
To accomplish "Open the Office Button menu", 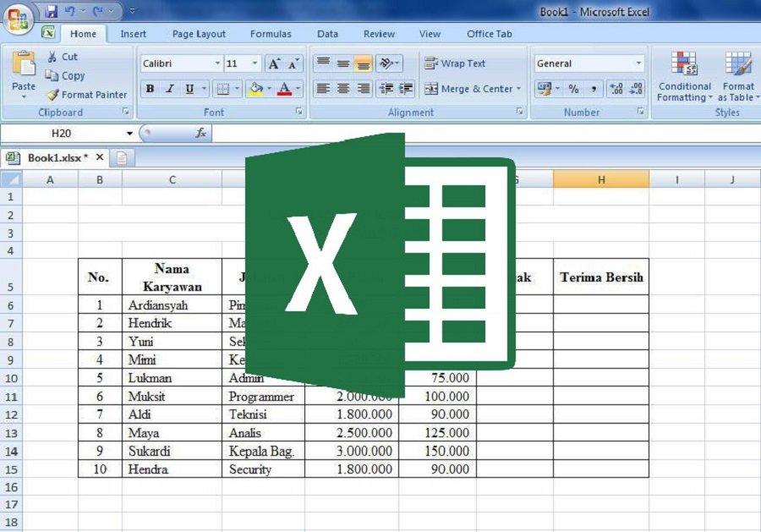I will coord(18,19).
